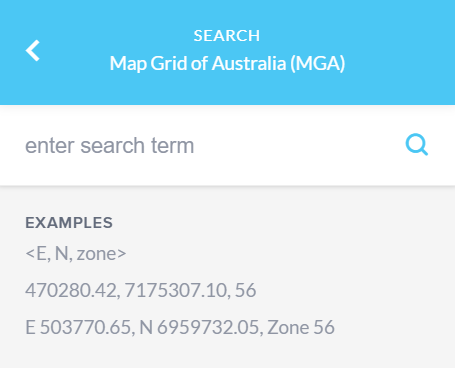Click the 'Zone 56' text in last example
The height and width of the screenshot is (368, 455).
pyautogui.click(x=301, y=327)
